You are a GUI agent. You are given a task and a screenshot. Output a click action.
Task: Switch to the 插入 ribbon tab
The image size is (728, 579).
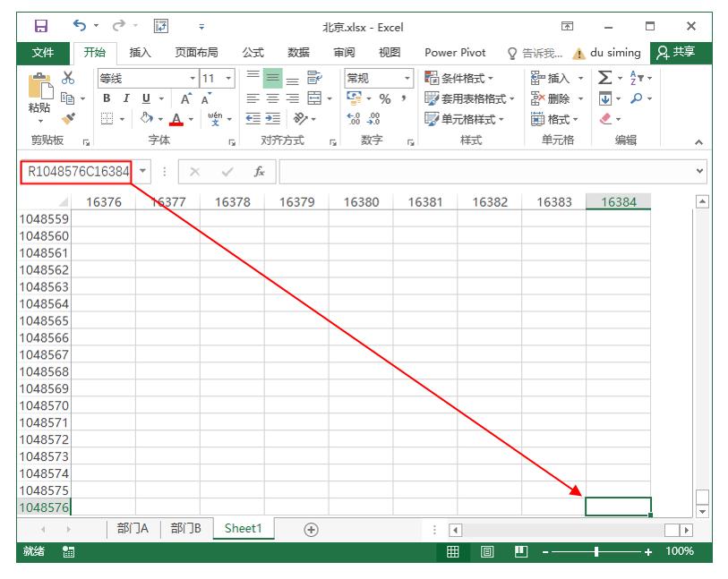(141, 53)
